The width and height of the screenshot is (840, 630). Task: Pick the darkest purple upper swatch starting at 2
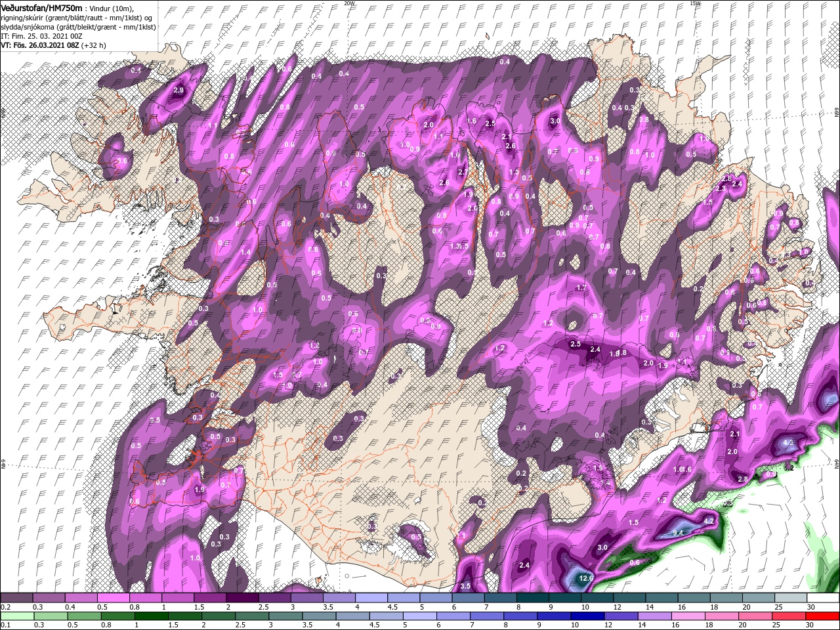(241, 598)
